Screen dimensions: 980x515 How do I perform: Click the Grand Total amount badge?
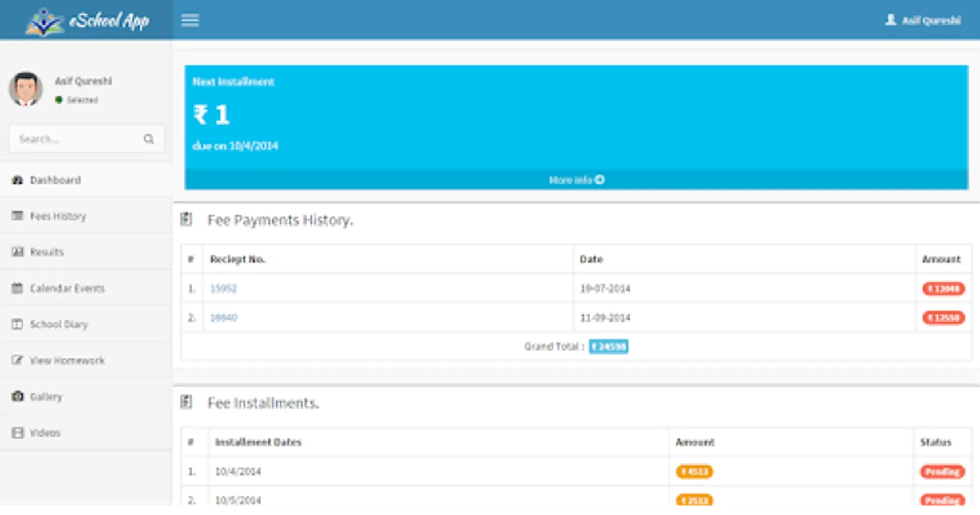(608, 346)
